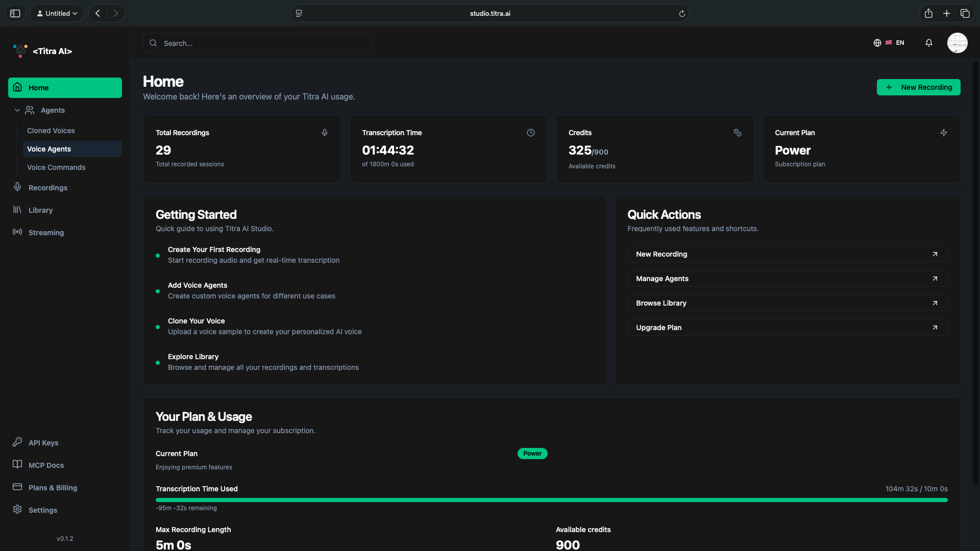
Task: Click the API Keys key icon
Action: coord(17,442)
